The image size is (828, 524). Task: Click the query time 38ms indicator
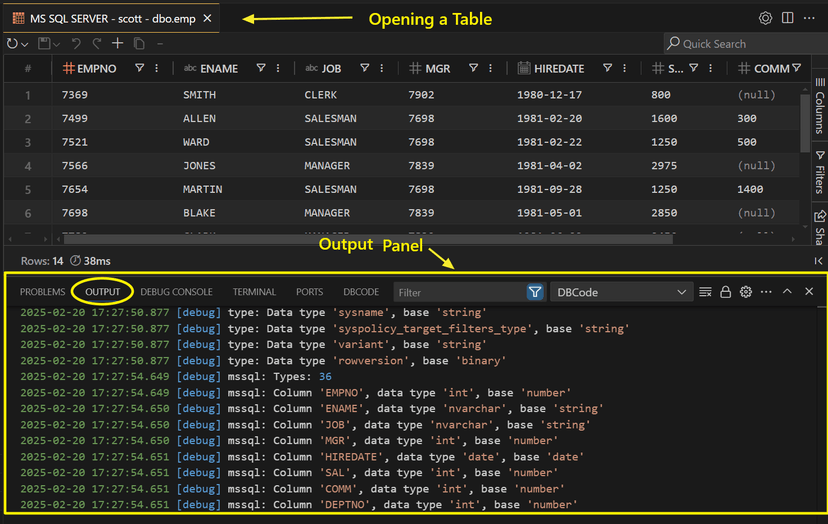tap(90, 261)
